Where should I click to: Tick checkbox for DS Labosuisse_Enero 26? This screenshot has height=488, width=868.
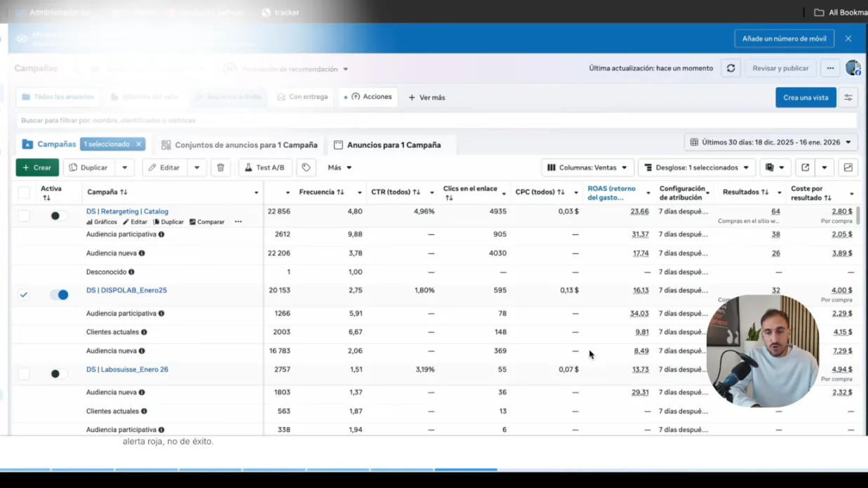[x=24, y=374]
